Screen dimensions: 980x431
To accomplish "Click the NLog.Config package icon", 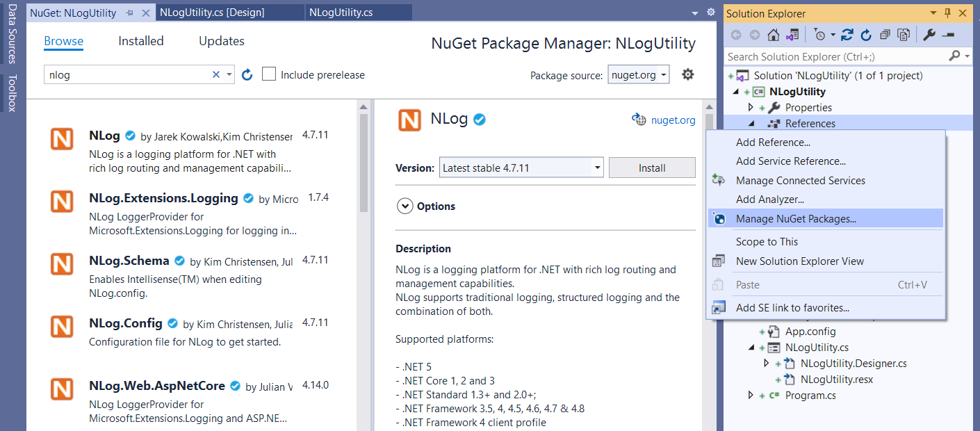I will point(62,327).
